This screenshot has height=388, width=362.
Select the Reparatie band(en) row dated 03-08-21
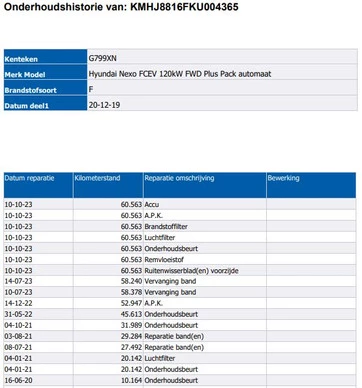click(180, 336)
